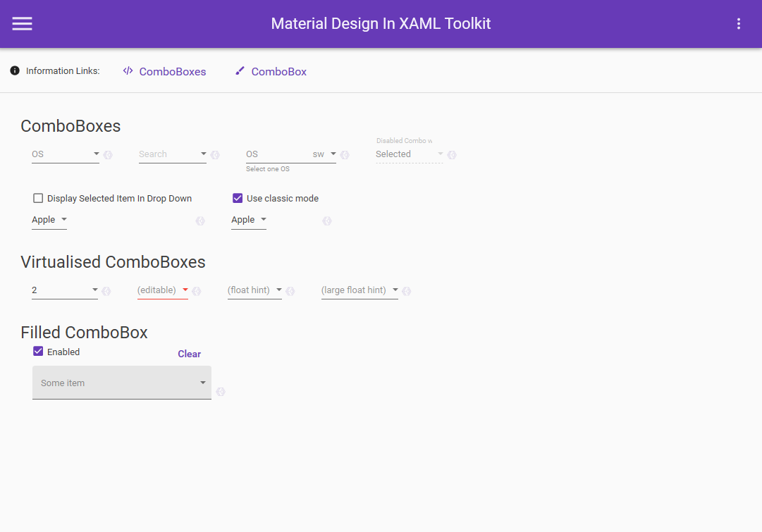Click the Clear button
This screenshot has height=532, width=762.
(189, 354)
